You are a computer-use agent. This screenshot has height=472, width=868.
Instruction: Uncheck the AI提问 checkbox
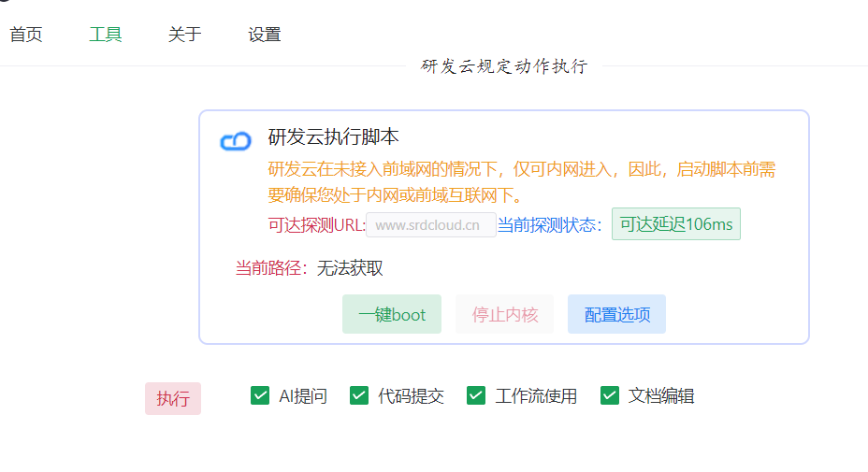(260, 395)
